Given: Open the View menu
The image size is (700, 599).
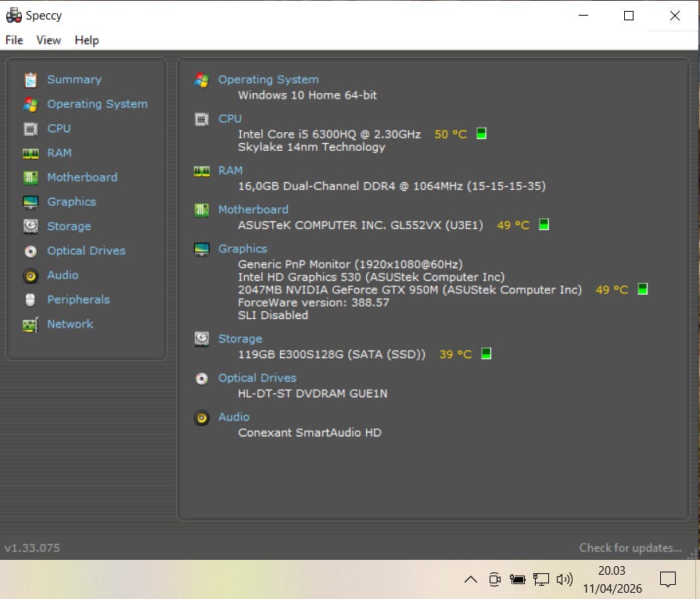Looking at the screenshot, I should pyautogui.click(x=48, y=40).
